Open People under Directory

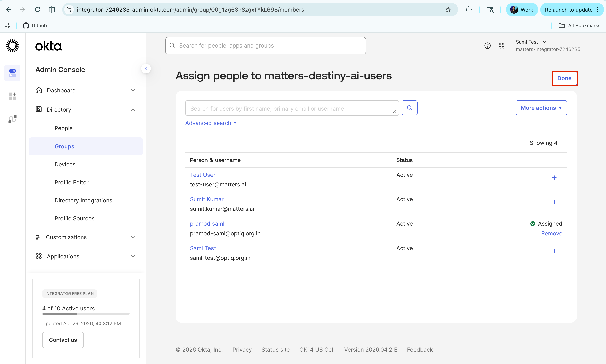tap(64, 128)
